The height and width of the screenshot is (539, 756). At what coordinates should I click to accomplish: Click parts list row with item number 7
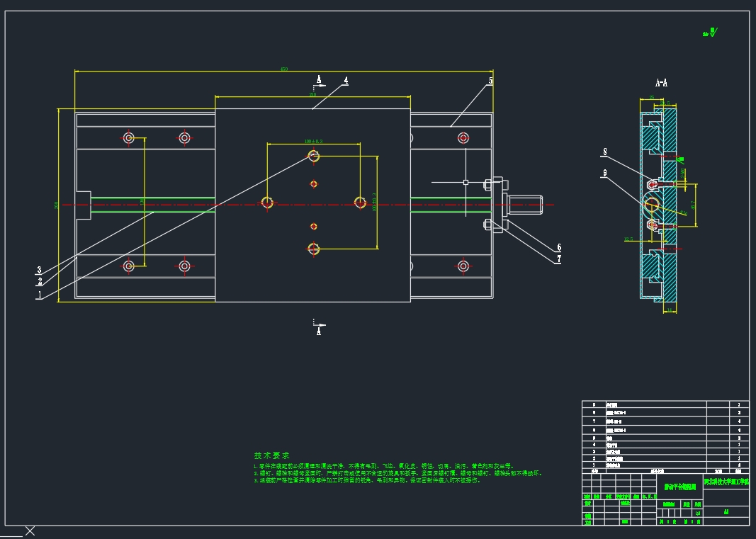click(x=665, y=421)
